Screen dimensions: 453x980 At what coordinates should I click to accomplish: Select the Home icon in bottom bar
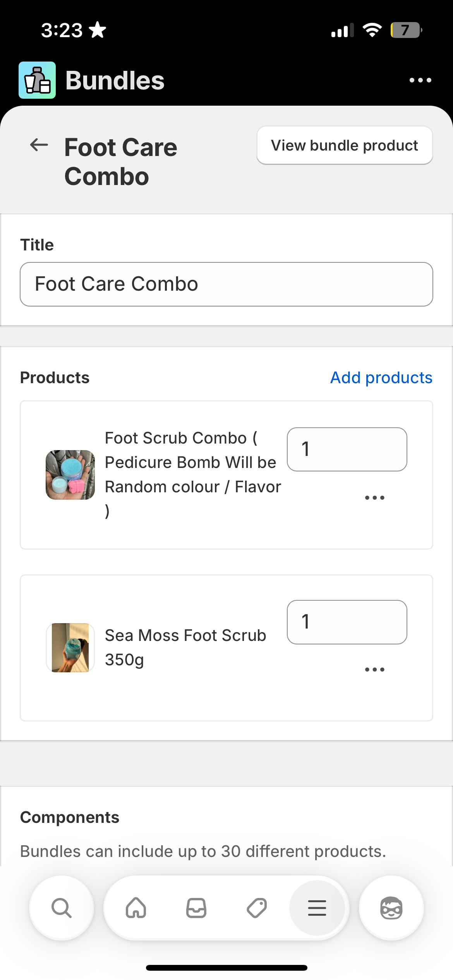point(136,908)
